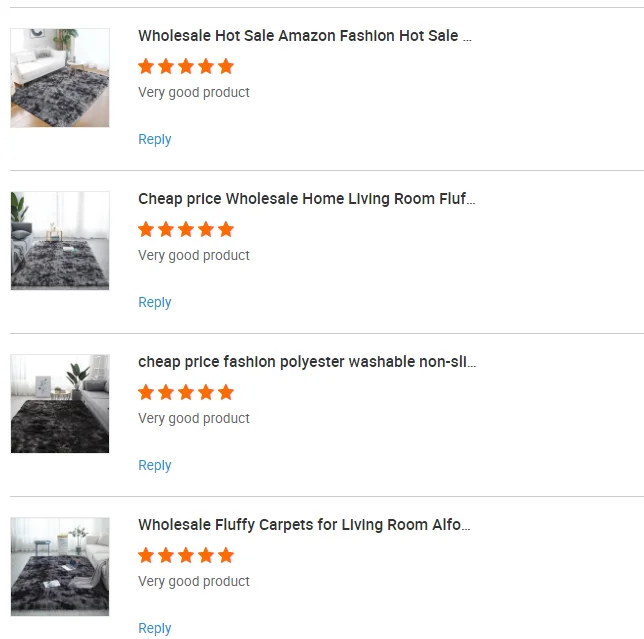This screenshot has width=644, height=639.
Task: Reply to the Home Living Room review
Action: coord(155,303)
